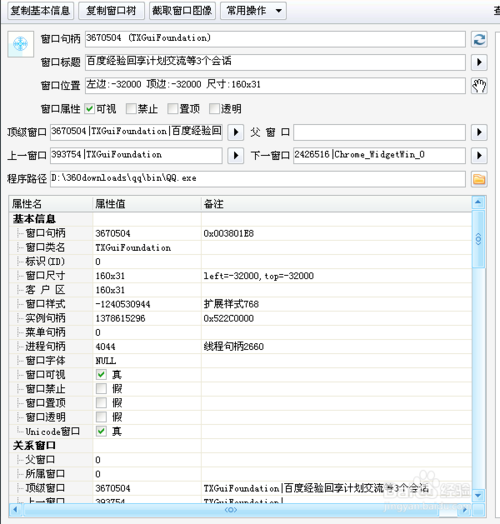Click the 窗口句柄 input field

click(x=275, y=39)
